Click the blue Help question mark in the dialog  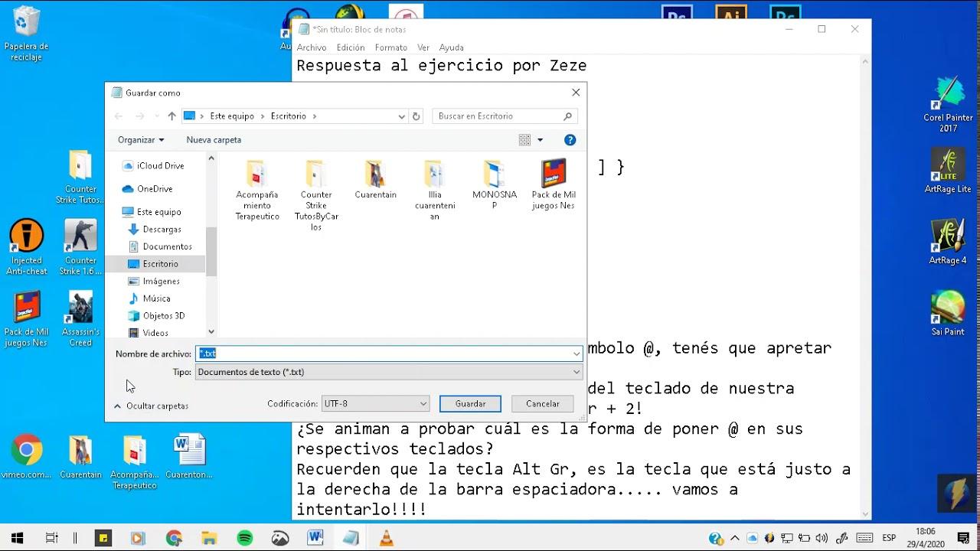pyautogui.click(x=570, y=139)
